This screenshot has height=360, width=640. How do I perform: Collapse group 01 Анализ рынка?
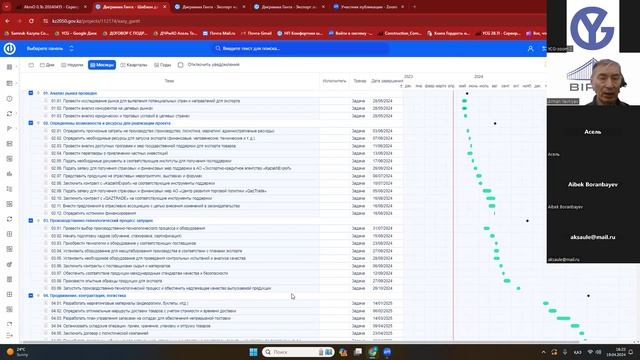pos(31,93)
